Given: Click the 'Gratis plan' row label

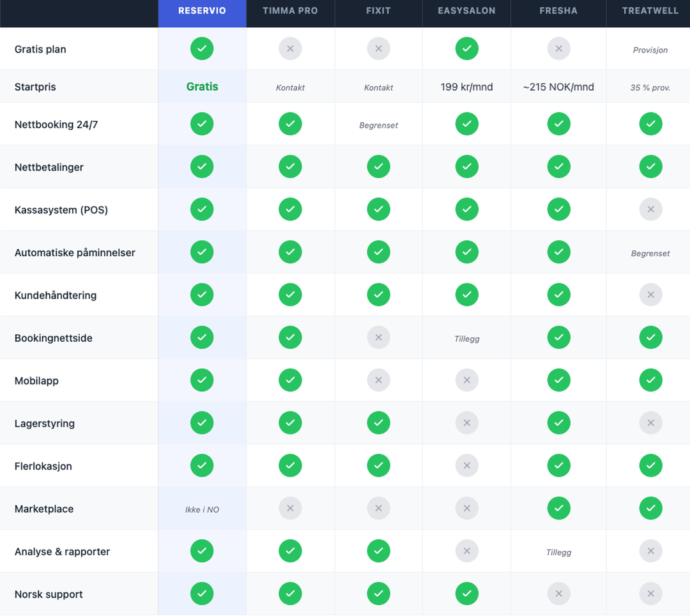Looking at the screenshot, I should [x=40, y=49].
